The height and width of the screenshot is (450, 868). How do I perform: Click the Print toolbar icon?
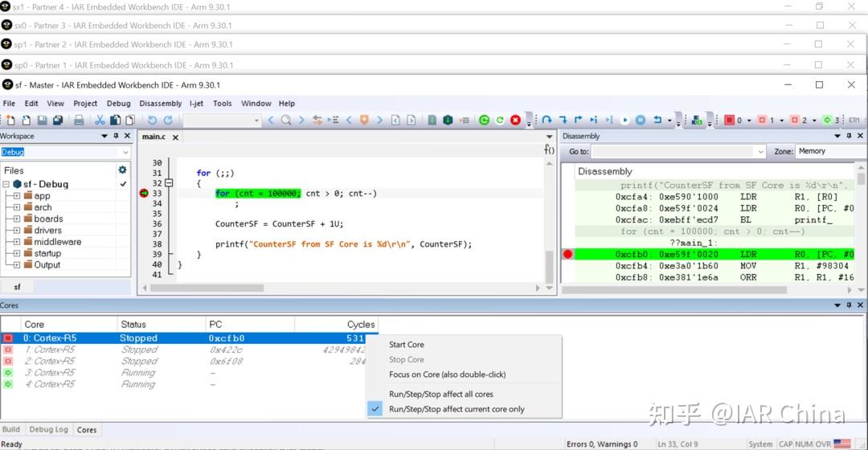79,120
